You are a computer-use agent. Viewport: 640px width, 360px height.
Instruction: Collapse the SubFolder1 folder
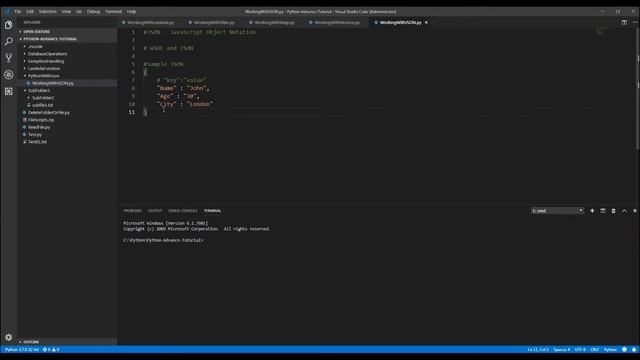pos(39,90)
